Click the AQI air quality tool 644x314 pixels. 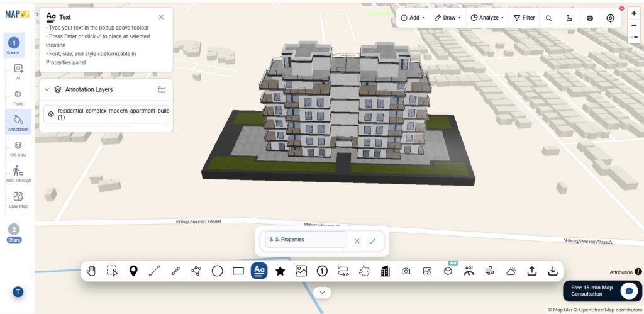pos(469,271)
